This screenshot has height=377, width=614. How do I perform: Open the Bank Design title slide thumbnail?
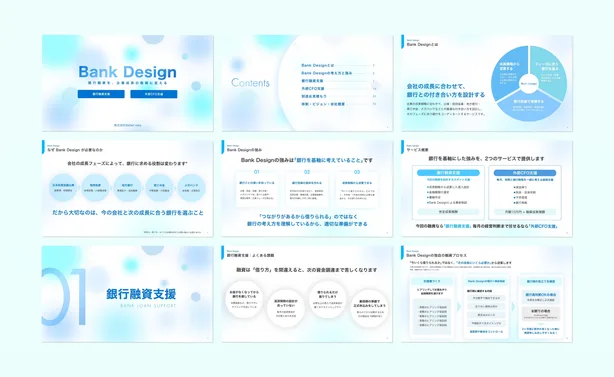[x=128, y=83]
